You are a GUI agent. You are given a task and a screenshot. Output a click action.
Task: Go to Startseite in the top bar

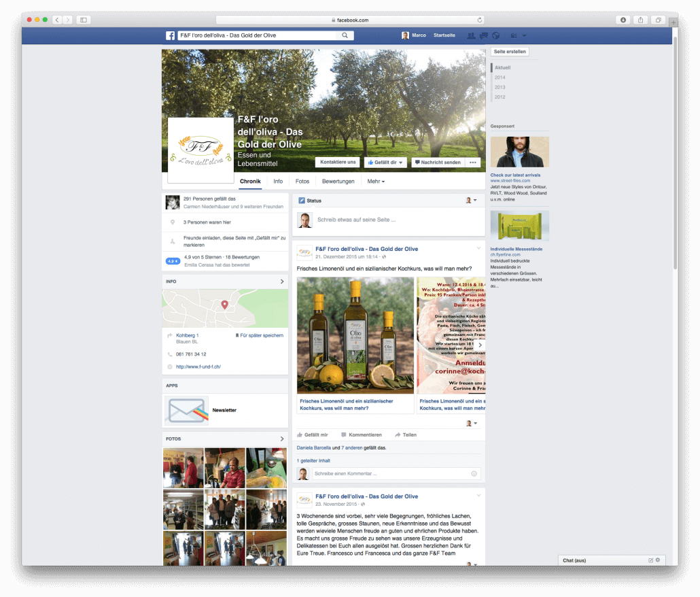[444, 35]
